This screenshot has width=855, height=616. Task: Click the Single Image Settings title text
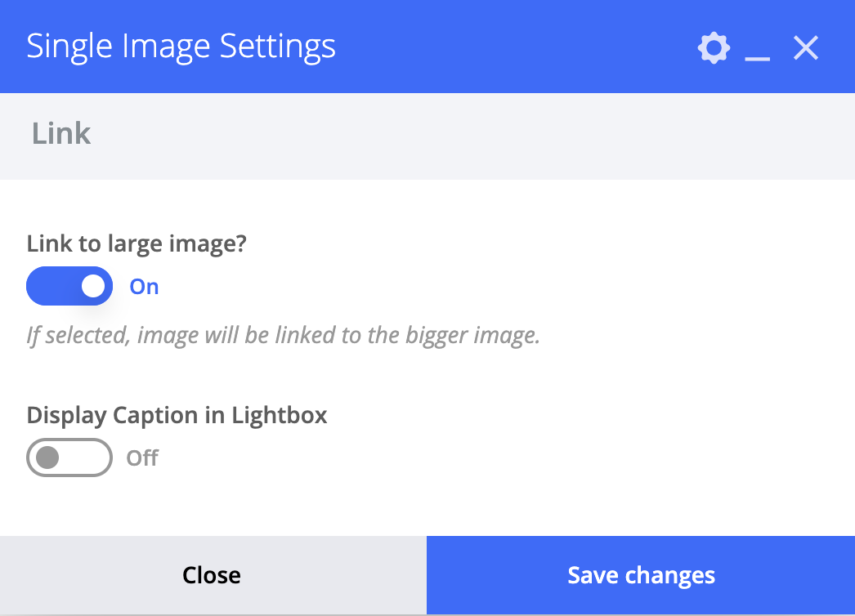tap(181, 47)
